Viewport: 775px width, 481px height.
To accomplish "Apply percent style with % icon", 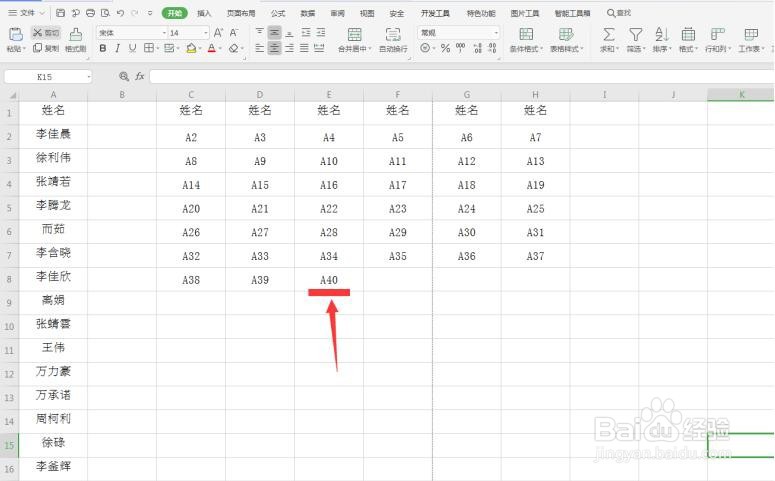I will pos(445,48).
